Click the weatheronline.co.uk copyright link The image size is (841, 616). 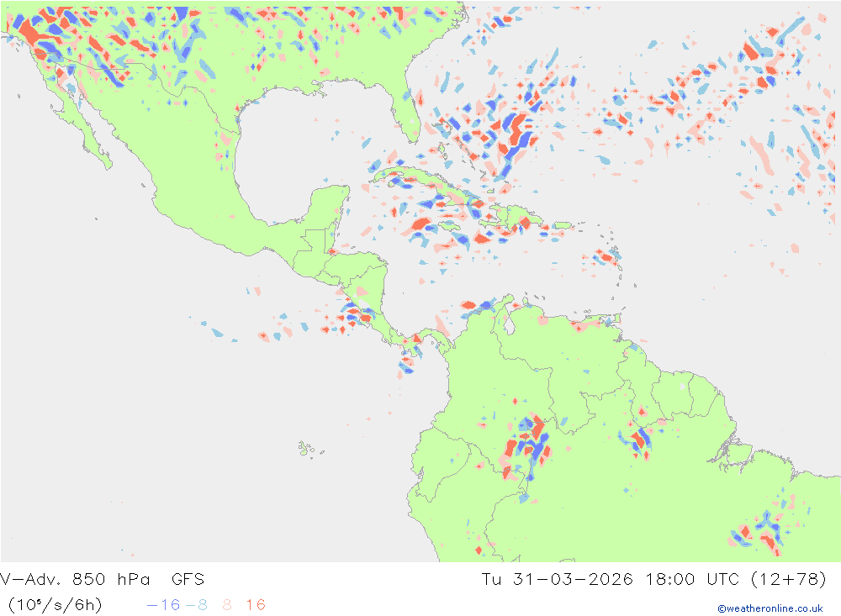770,608
